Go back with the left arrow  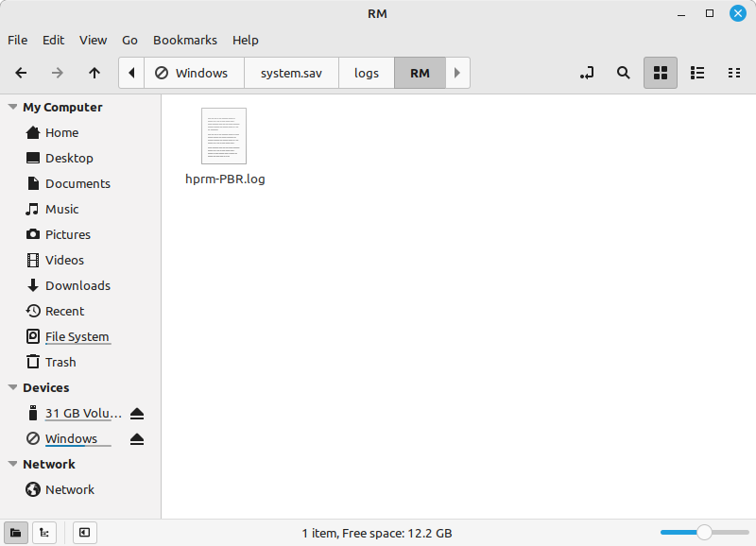(21, 73)
